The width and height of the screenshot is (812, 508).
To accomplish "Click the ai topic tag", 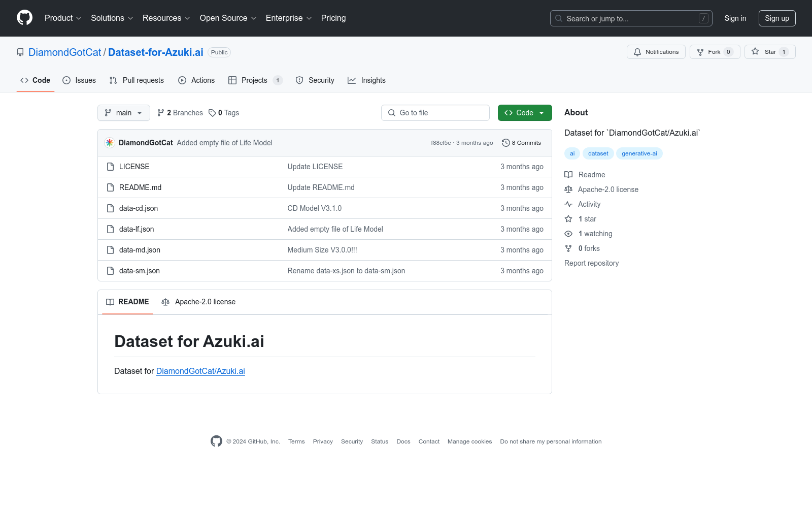I will pyautogui.click(x=572, y=153).
